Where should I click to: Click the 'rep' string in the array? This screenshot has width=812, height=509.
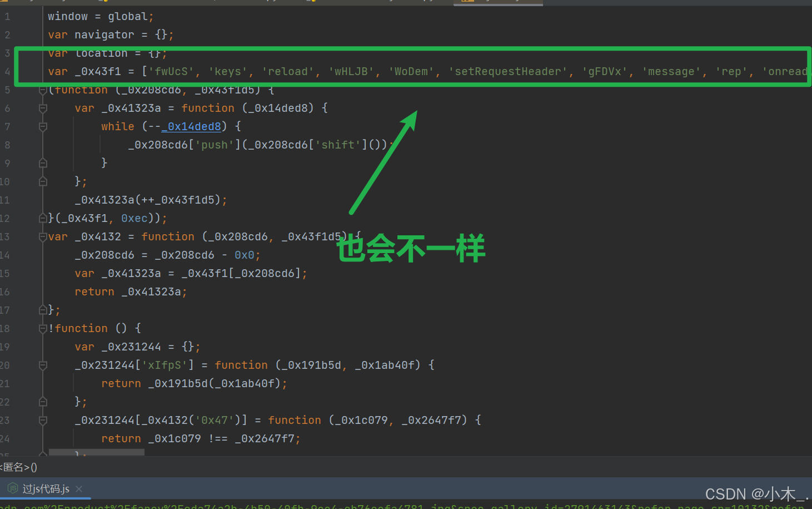(x=731, y=72)
